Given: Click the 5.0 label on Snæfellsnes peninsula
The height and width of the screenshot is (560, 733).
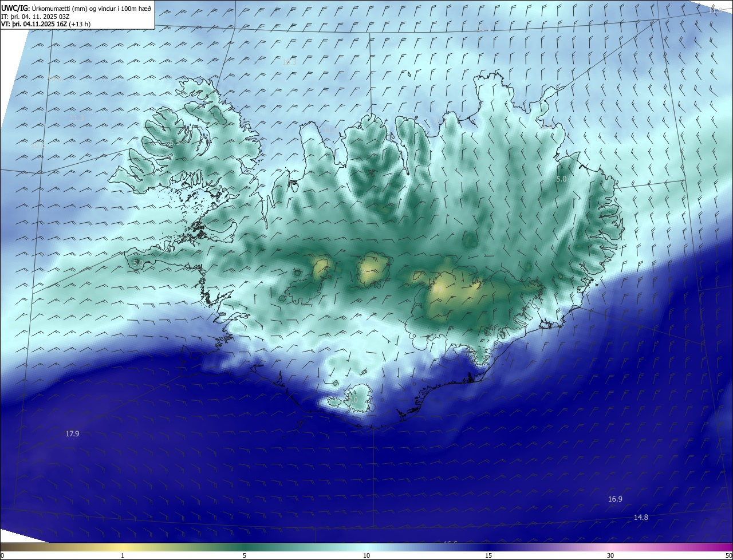Looking at the screenshot, I should tap(138, 263).
